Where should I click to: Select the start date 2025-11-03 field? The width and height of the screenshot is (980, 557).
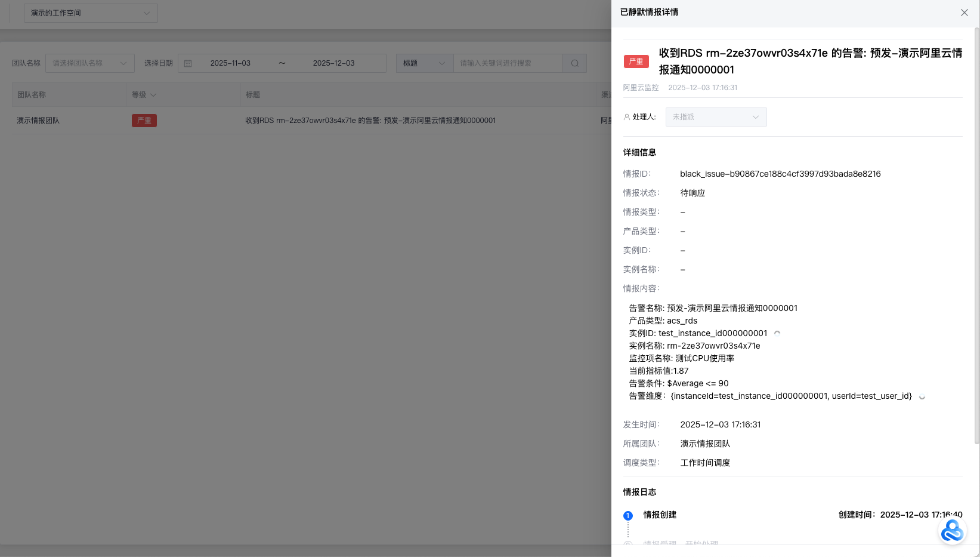pyautogui.click(x=230, y=63)
